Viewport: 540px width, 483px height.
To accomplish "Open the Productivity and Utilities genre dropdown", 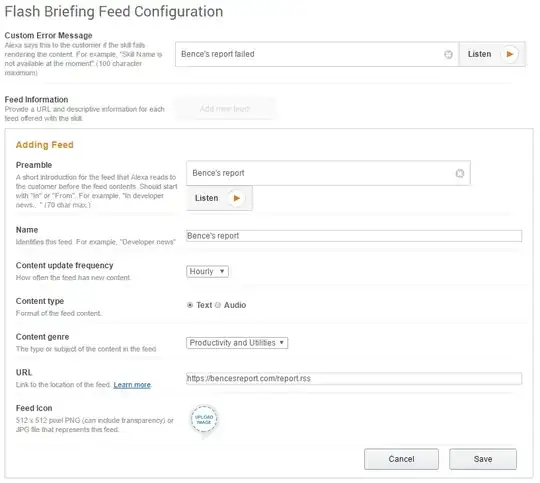I will tap(237, 343).
